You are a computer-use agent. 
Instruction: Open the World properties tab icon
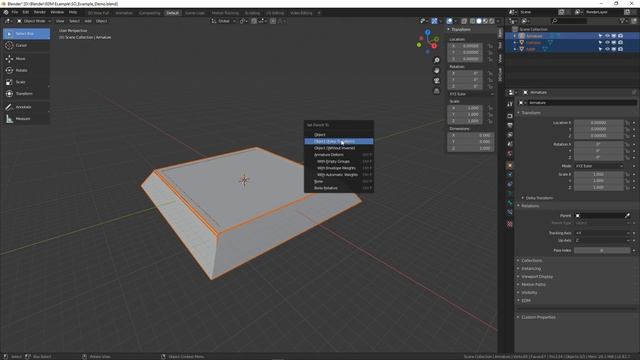[510, 153]
